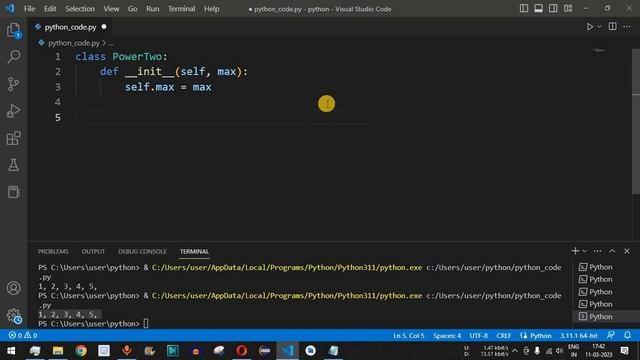Open the Explorer view in activity bar
This screenshot has width=640, height=360.
click(x=13, y=30)
